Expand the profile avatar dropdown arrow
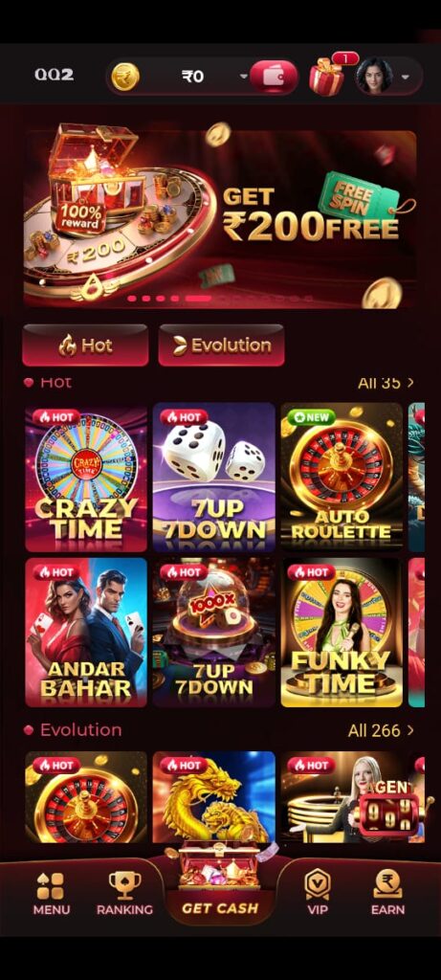 click(406, 77)
